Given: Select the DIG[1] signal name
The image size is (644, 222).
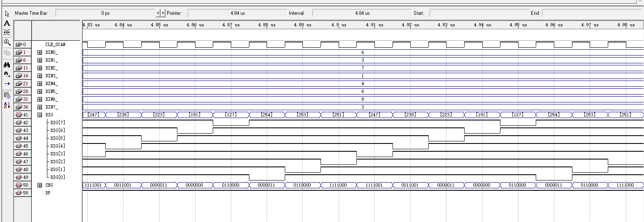Looking at the screenshot, I should pos(58,169).
